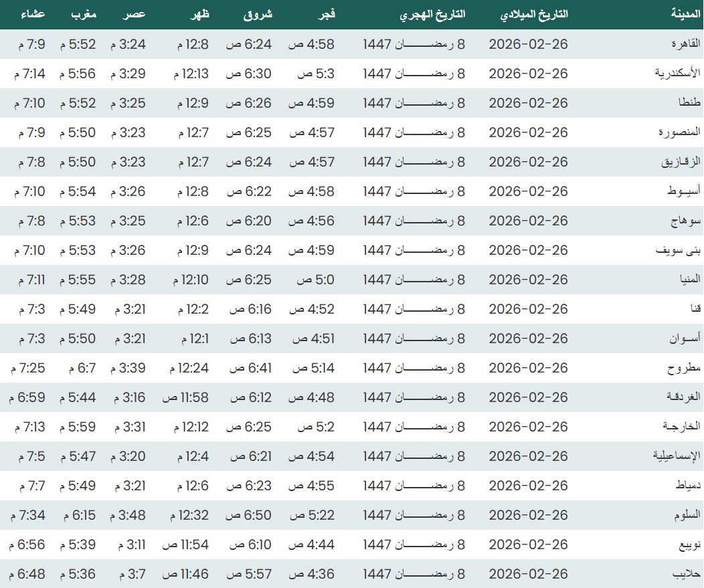The image size is (704, 588).
Task: Click the مغرب column header
Action: tap(84, 14)
